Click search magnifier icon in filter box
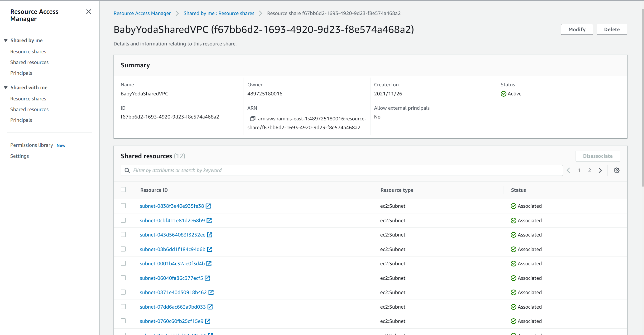 [127, 170]
